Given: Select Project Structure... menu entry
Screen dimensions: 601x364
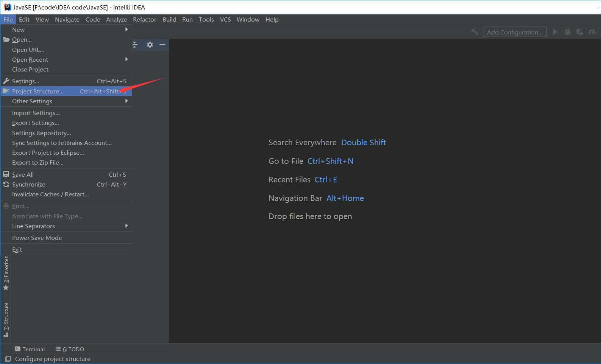Looking at the screenshot, I should pyautogui.click(x=66, y=91).
